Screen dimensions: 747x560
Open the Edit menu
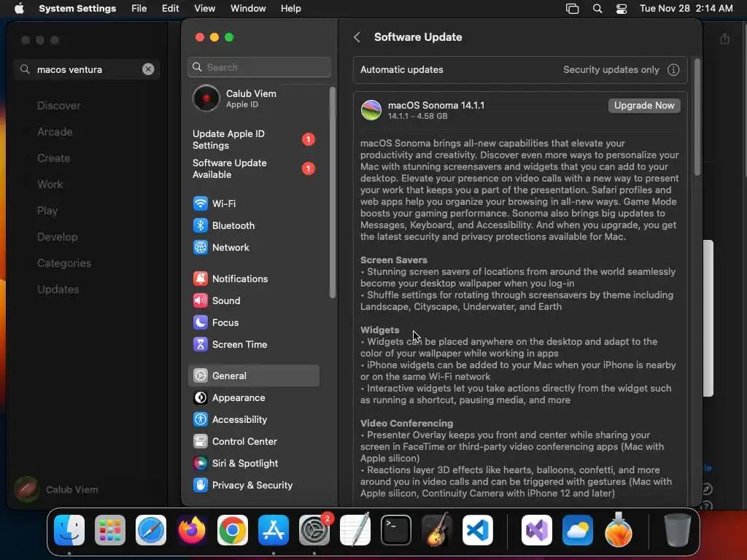click(170, 9)
